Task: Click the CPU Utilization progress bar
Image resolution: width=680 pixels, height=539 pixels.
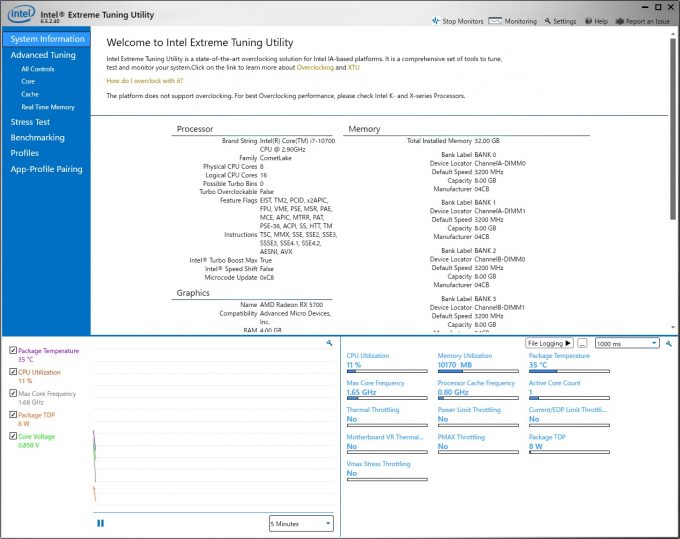Action: pos(387,371)
